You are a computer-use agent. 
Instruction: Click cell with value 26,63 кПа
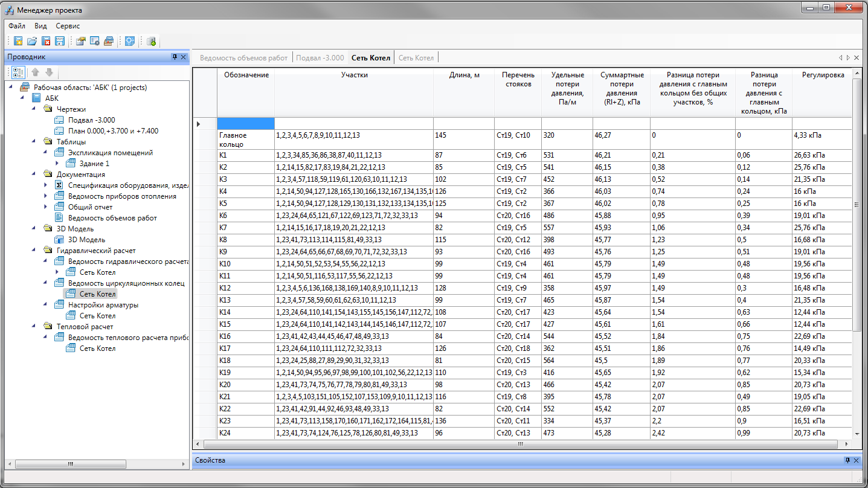[823, 155]
